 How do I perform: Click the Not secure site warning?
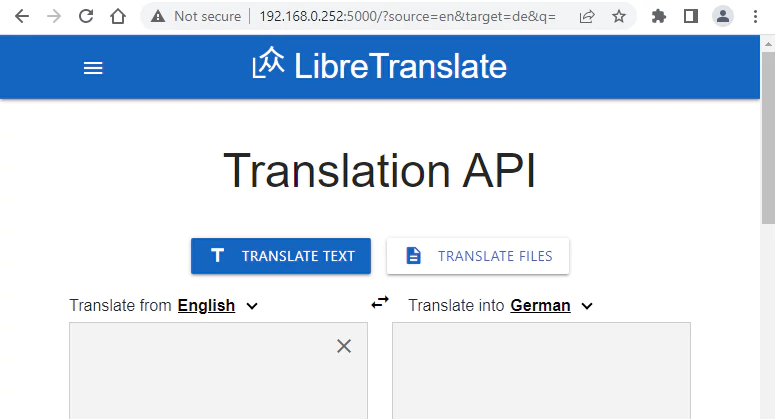[x=196, y=16]
